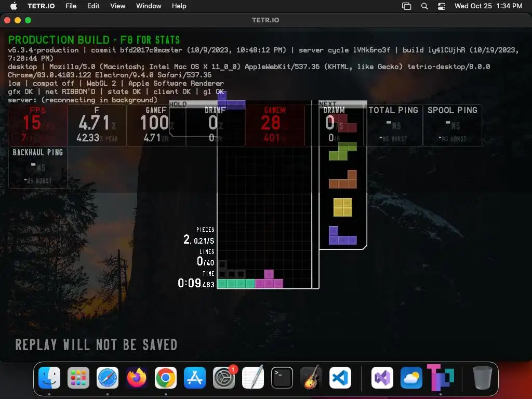Open Control Center in menu bar
532x399 pixels.
click(x=442, y=6)
